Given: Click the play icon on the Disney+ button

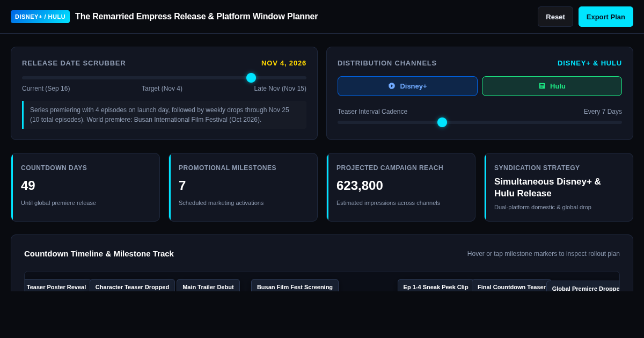Looking at the screenshot, I should 392,86.
